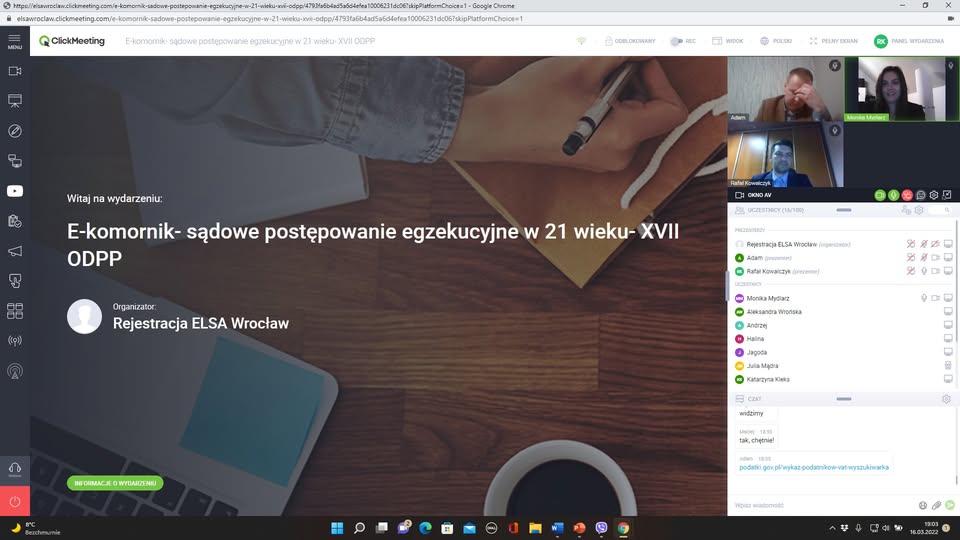Open participants settings gear icon
Image resolution: width=960 pixels, height=540 pixels.
point(919,210)
